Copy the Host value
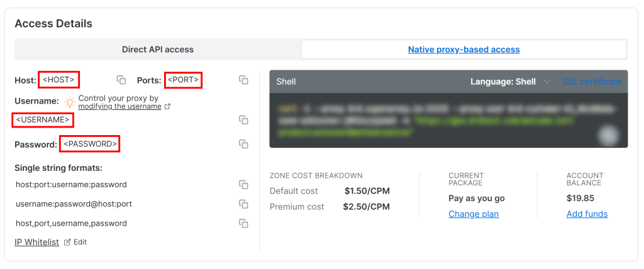The image size is (644, 269). 121,80
